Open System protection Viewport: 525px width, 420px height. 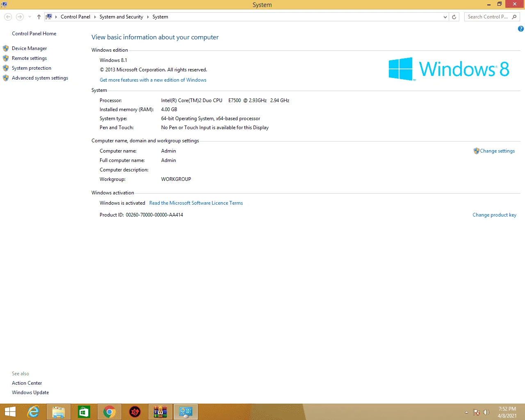point(32,68)
